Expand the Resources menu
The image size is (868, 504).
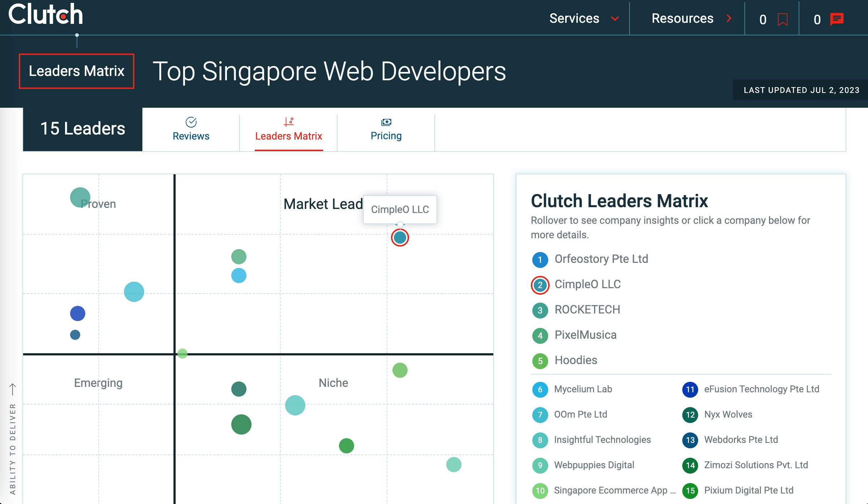click(692, 18)
